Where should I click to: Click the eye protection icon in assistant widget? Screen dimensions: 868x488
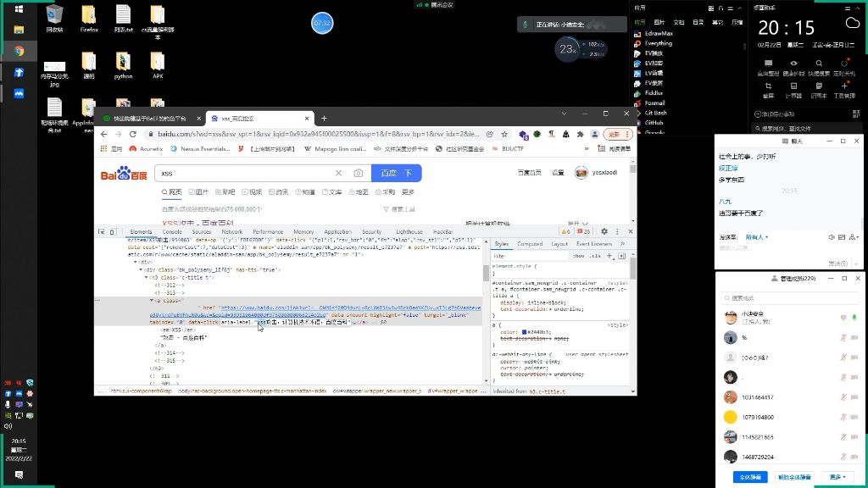tap(793, 63)
